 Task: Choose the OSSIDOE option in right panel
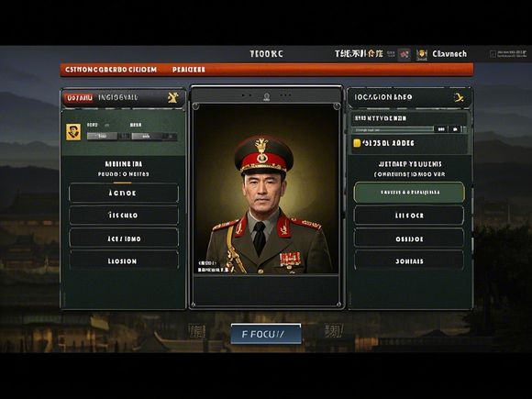[409, 238]
